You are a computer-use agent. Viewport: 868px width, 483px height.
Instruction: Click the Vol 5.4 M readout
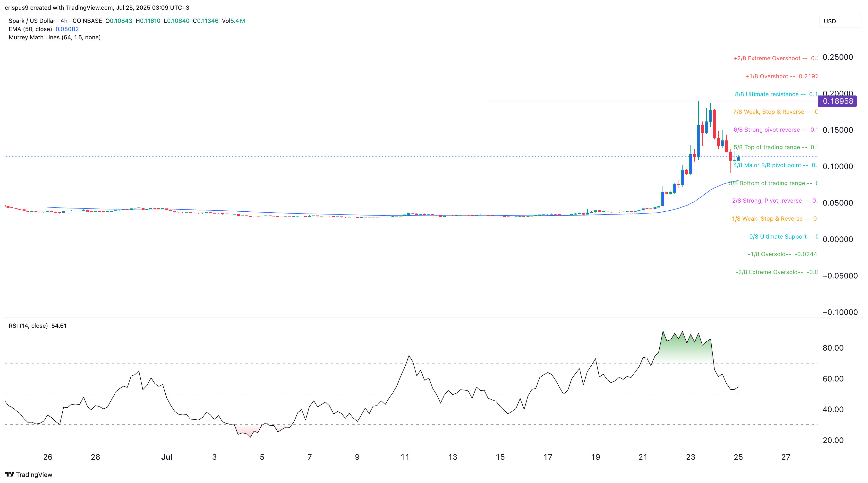[233, 21]
